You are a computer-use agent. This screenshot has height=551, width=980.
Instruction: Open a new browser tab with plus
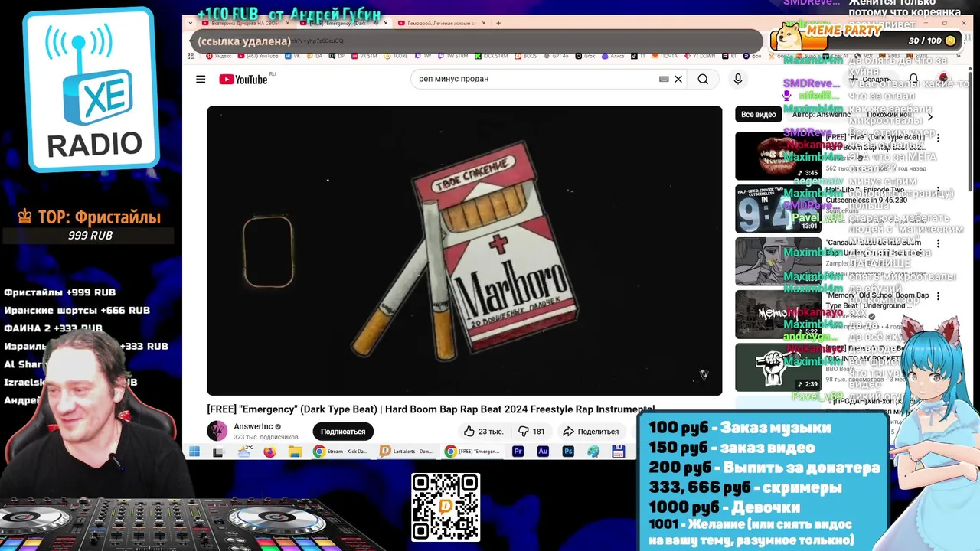(498, 23)
